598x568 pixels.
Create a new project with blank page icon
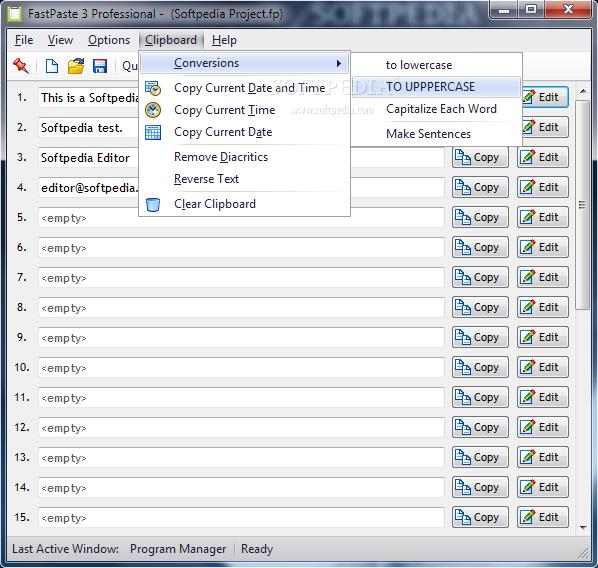[x=51, y=66]
